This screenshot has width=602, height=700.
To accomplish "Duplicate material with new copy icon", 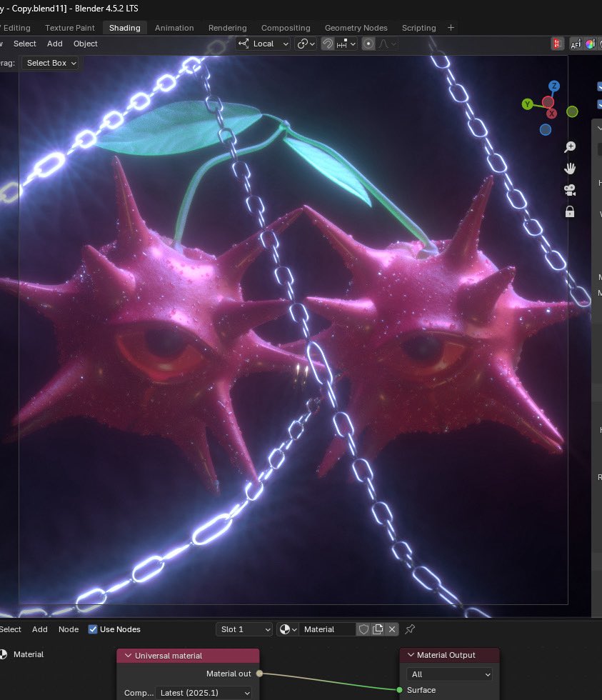I will pyautogui.click(x=378, y=629).
